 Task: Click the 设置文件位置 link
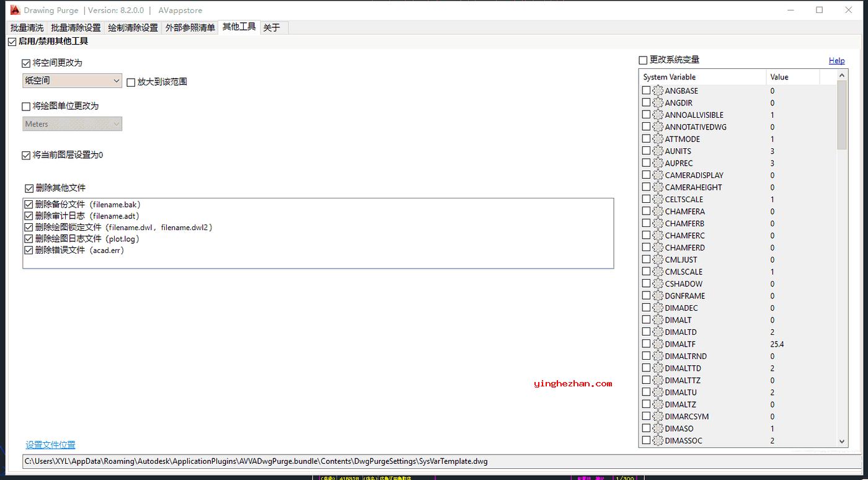coord(50,445)
